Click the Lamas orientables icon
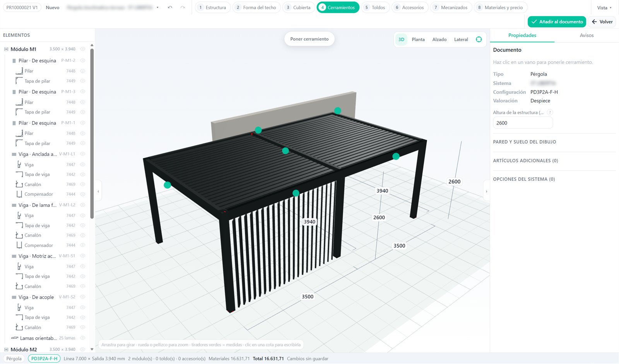 [15, 338]
